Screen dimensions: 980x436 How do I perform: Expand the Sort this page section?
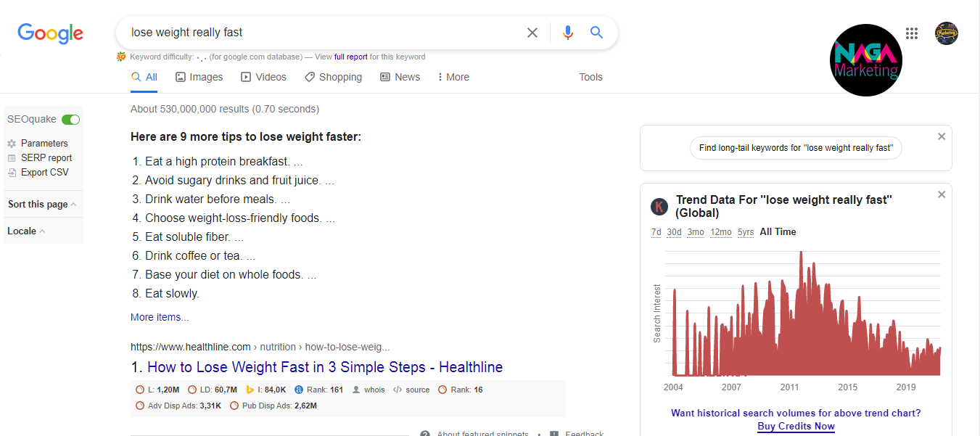(42, 205)
